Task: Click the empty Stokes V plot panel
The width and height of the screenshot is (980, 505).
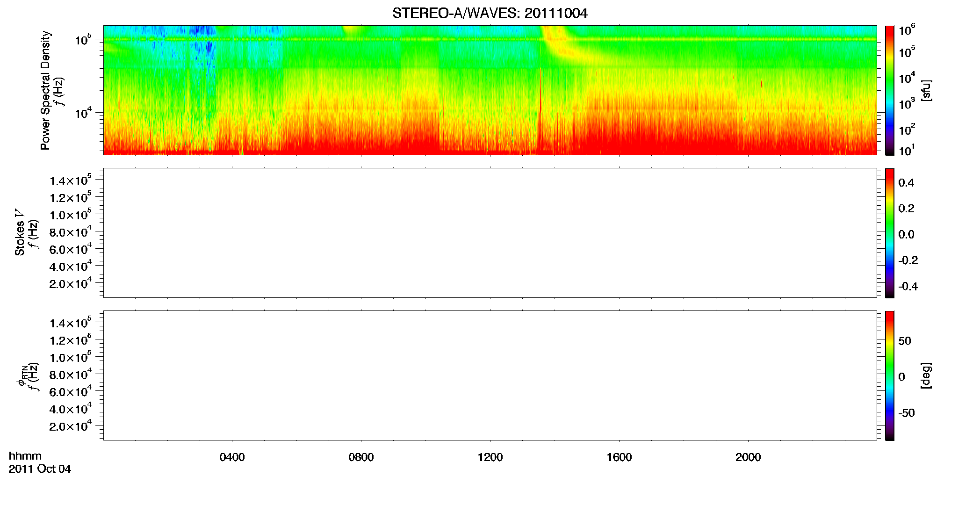Action: 490,233
